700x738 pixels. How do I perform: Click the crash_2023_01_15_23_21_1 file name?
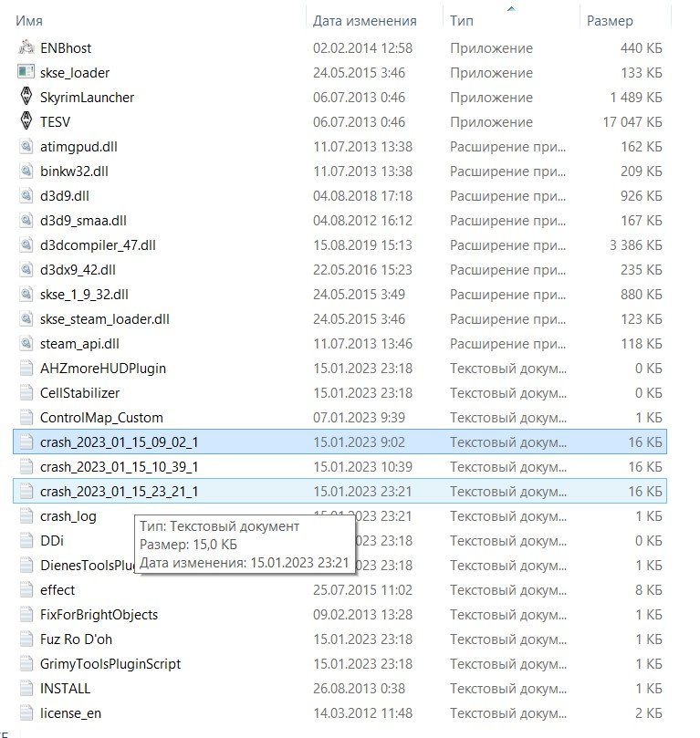(x=119, y=491)
